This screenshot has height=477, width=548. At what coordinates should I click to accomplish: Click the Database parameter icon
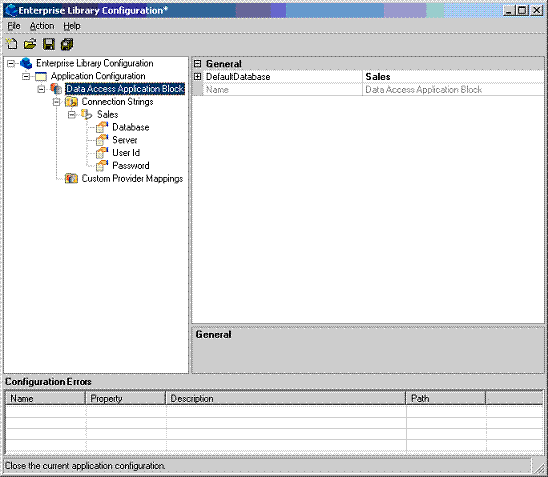pyautogui.click(x=102, y=127)
